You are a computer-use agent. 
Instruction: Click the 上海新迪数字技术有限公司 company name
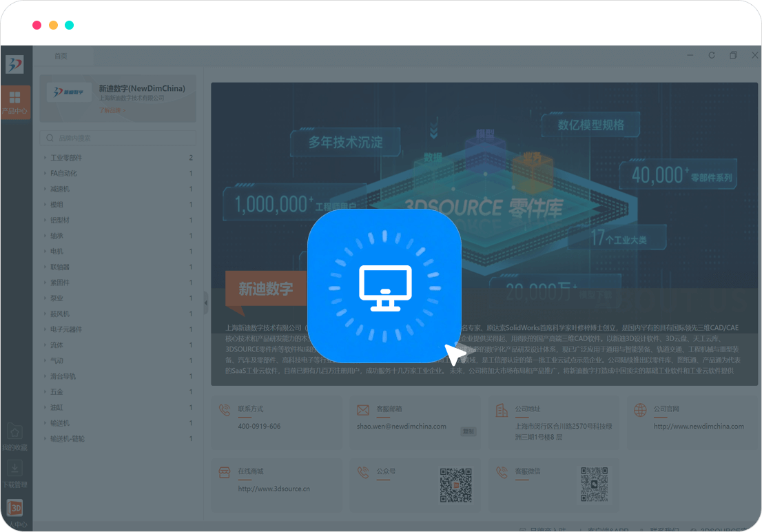click(132, 98)
